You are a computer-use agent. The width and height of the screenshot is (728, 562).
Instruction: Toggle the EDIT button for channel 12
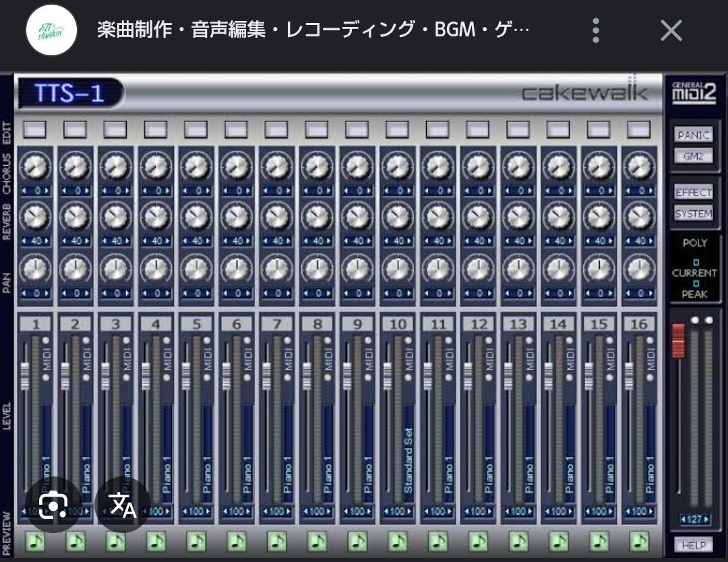[478, 129]
